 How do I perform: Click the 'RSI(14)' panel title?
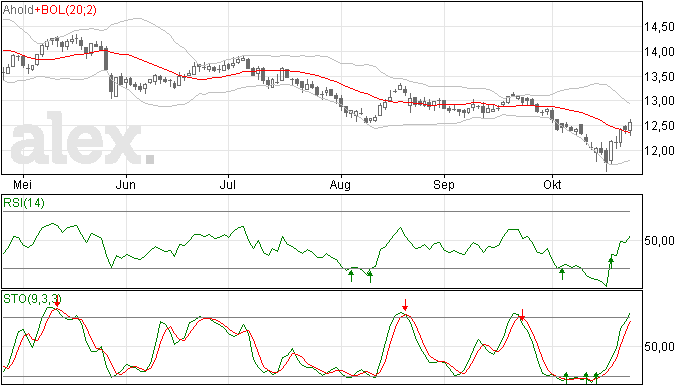coord(24,203)
